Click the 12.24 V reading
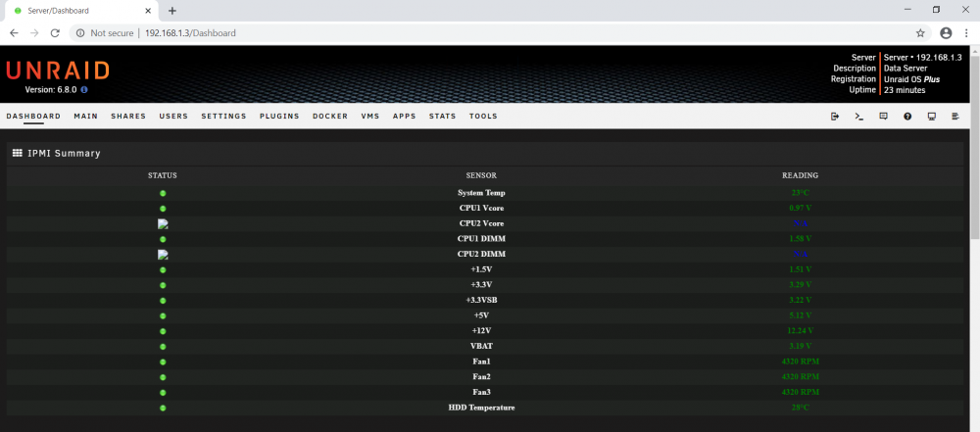980x432 pixels. click(x=800, y=331)
